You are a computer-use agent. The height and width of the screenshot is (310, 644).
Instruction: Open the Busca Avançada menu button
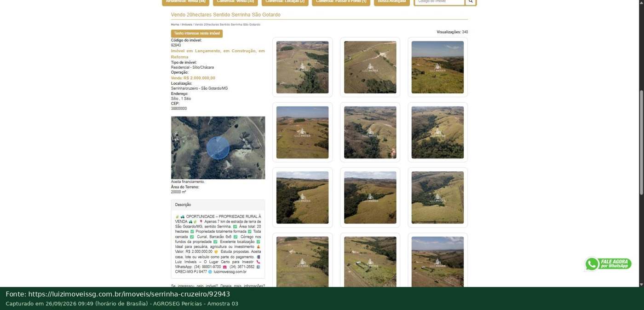pos(392,2)
